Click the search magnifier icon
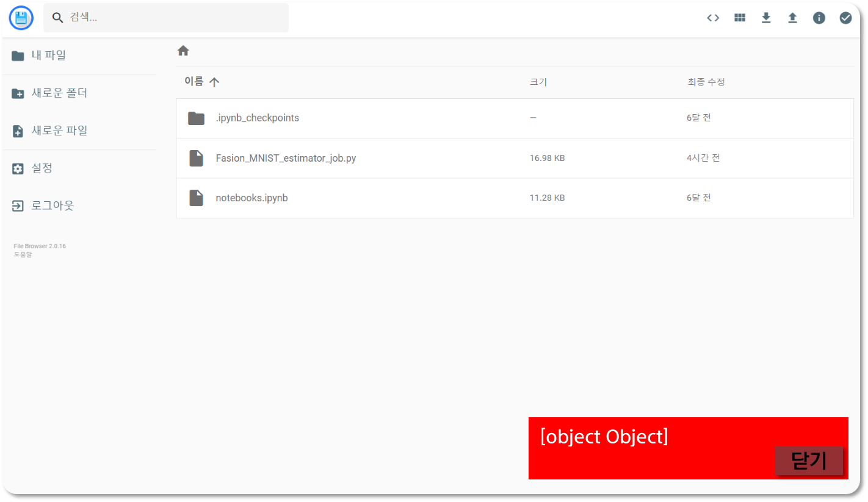The width and height of the screenshot is (868, 502). tap(57, 18)
